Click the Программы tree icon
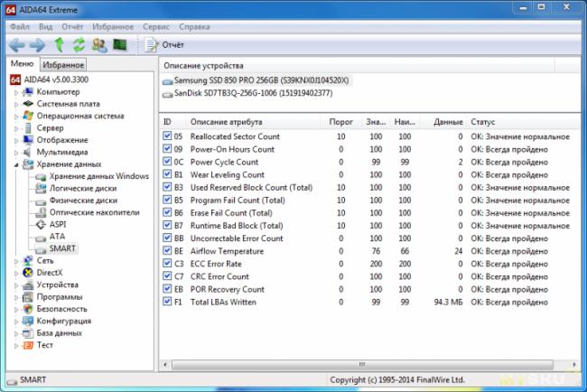Screen dimensions: 587x392 click(x=28, y=297)
